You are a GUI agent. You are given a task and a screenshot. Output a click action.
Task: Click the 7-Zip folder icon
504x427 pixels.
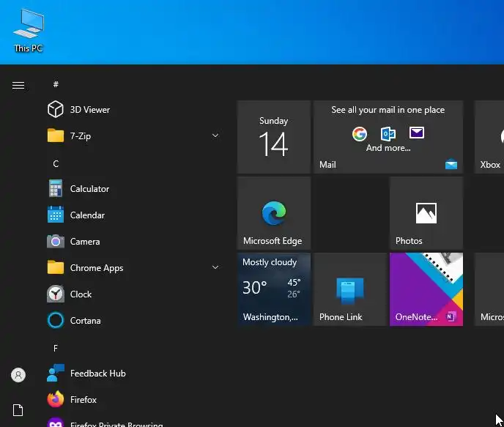pos(56,135)
